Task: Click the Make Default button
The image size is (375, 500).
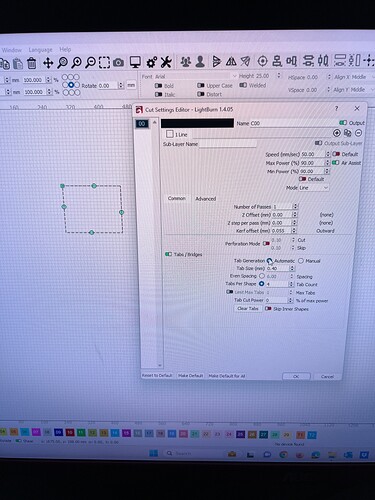Action: pyautogui.click(x=190, y=376)
